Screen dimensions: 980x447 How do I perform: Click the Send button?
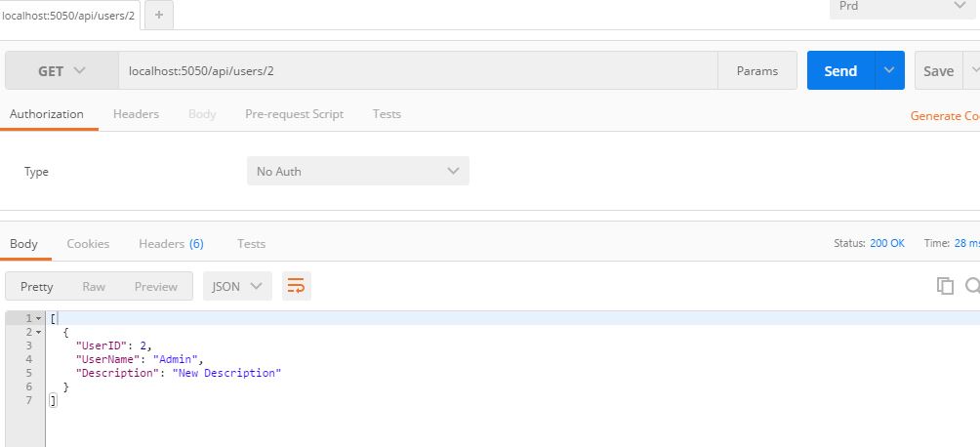(840, 71)
